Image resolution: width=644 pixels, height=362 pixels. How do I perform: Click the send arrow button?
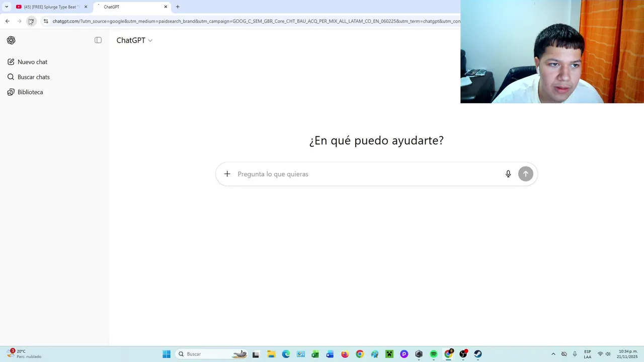pos(526,174)
